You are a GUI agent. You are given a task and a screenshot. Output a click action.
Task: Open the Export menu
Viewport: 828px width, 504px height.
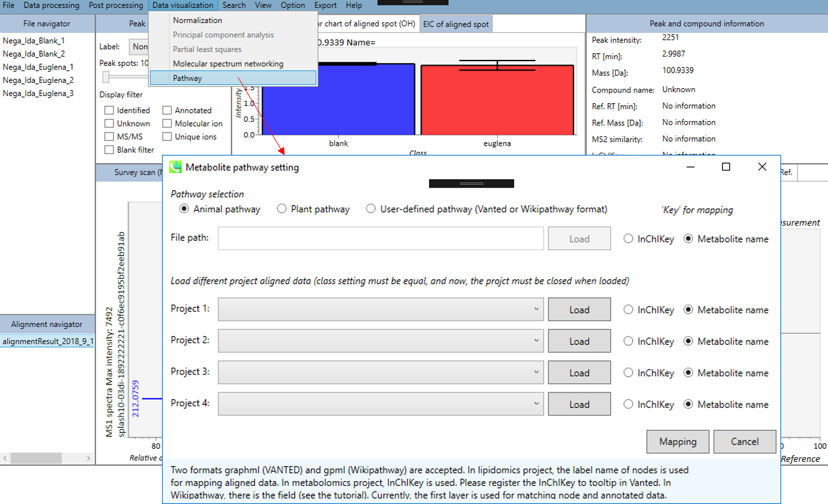[325, 5]
